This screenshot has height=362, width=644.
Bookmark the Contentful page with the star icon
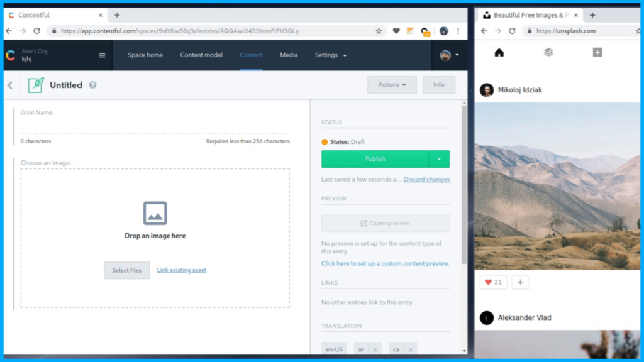click(379, 31)
